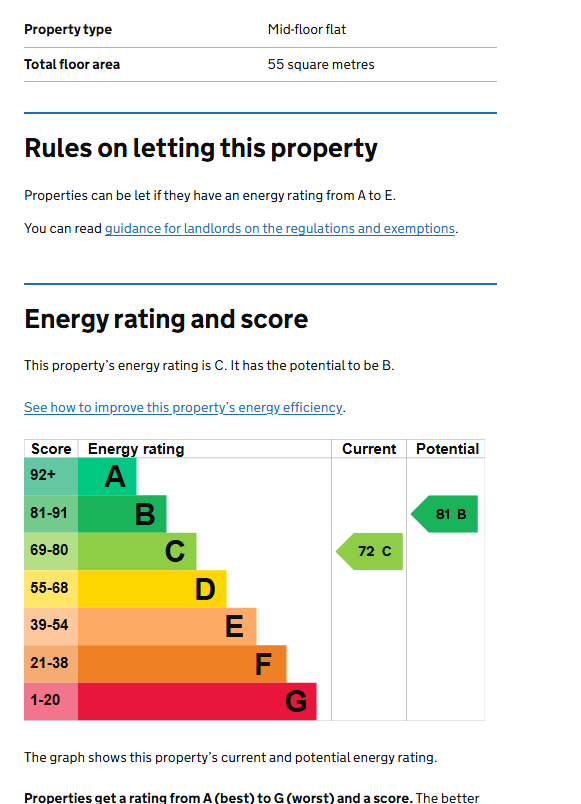Select the light green C rating bar

coord(137,551)
